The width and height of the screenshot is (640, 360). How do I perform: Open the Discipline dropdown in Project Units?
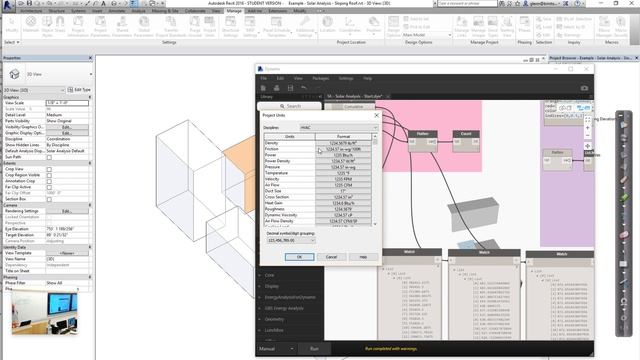(338, 128)
